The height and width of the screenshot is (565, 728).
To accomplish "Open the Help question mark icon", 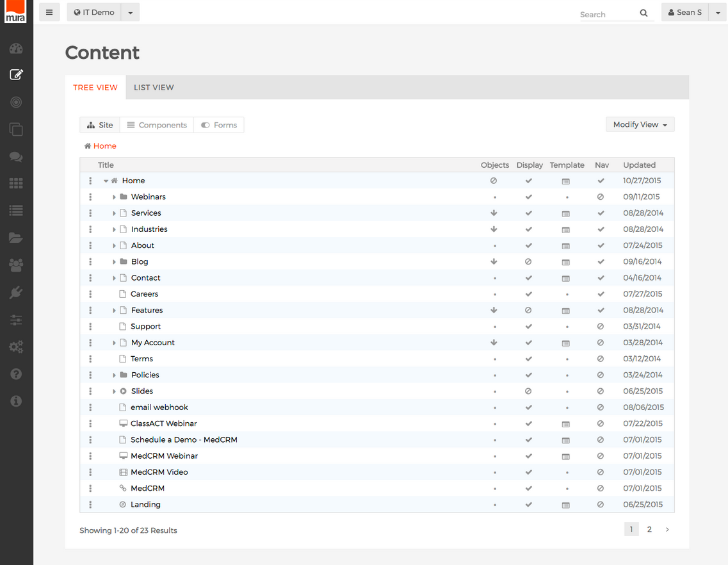I will [16, 373].
